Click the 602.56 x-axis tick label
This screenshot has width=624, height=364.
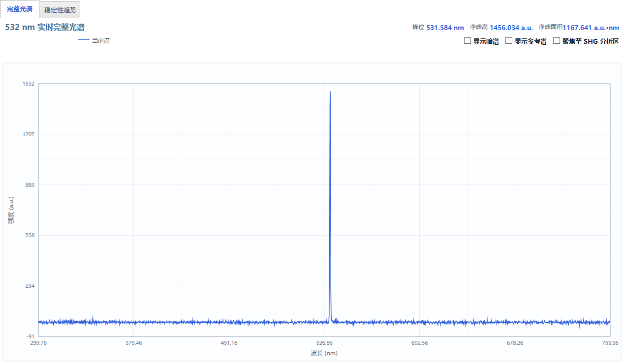pyautogui.click(x=420, y=343)
